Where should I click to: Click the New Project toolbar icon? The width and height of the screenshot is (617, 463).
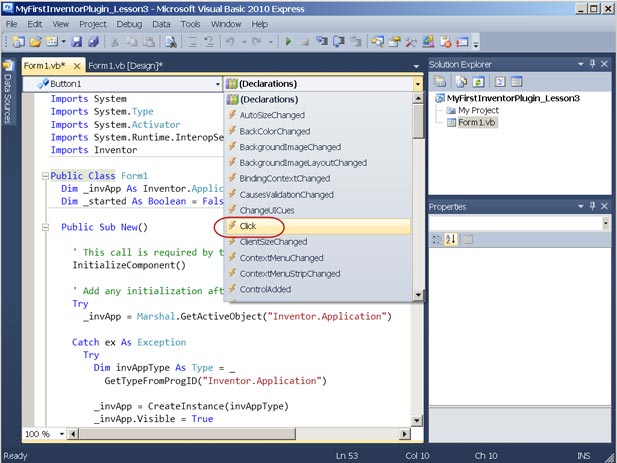pos(18,42)
